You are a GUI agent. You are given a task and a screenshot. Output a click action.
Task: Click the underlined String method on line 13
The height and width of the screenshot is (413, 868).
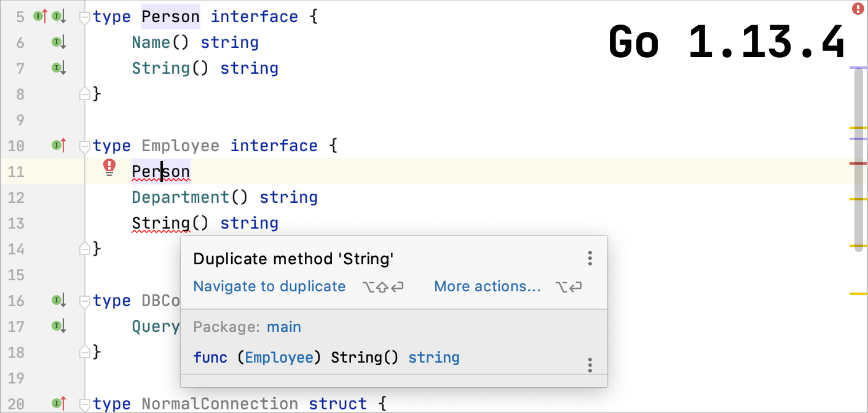tap(161, 223)
